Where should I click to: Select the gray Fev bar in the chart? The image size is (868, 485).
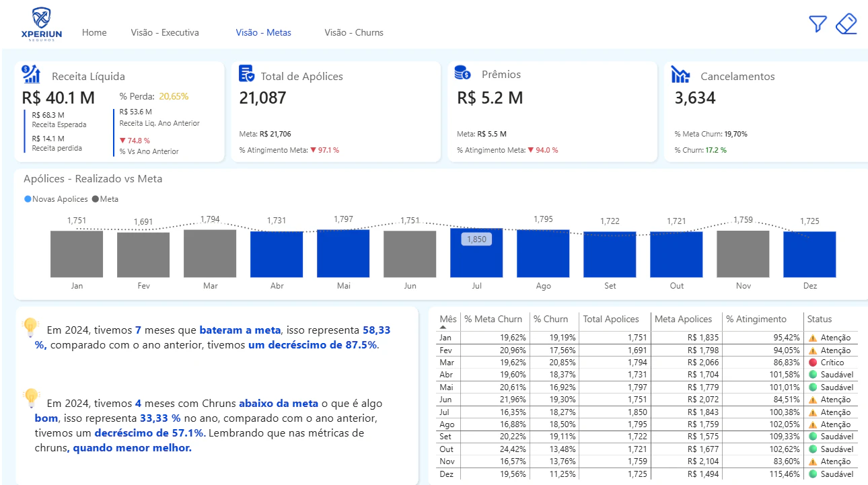[143, 255]
